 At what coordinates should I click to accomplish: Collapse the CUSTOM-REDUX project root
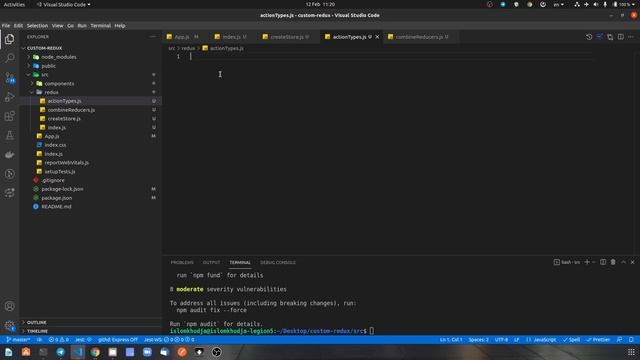click(x=44, y=48)
